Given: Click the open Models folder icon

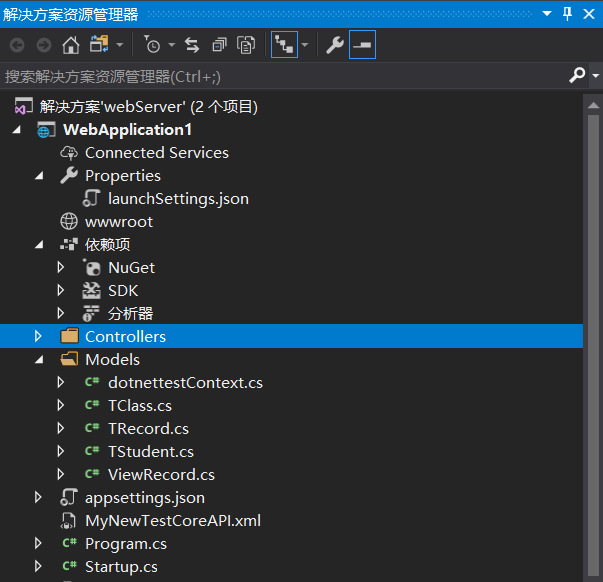Looking at the screenshot, I should tap(69, 359).
